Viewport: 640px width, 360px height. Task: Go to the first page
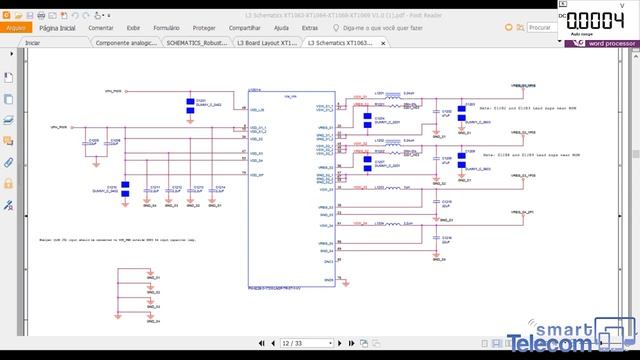[x=262, y=344]
